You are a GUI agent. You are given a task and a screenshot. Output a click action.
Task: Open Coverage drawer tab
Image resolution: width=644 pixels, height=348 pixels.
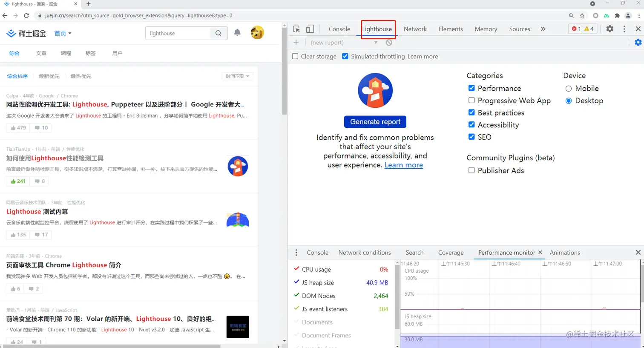point(451,253)
